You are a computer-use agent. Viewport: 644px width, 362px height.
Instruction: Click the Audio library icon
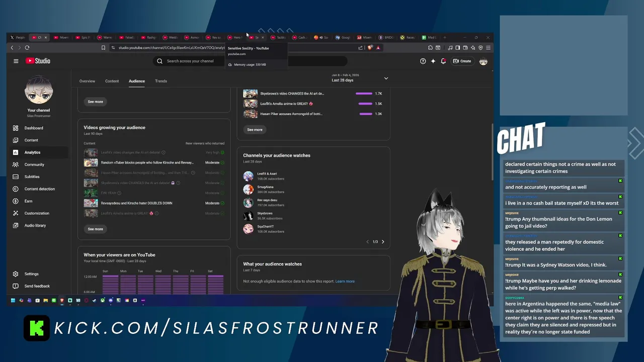(16, 225)
